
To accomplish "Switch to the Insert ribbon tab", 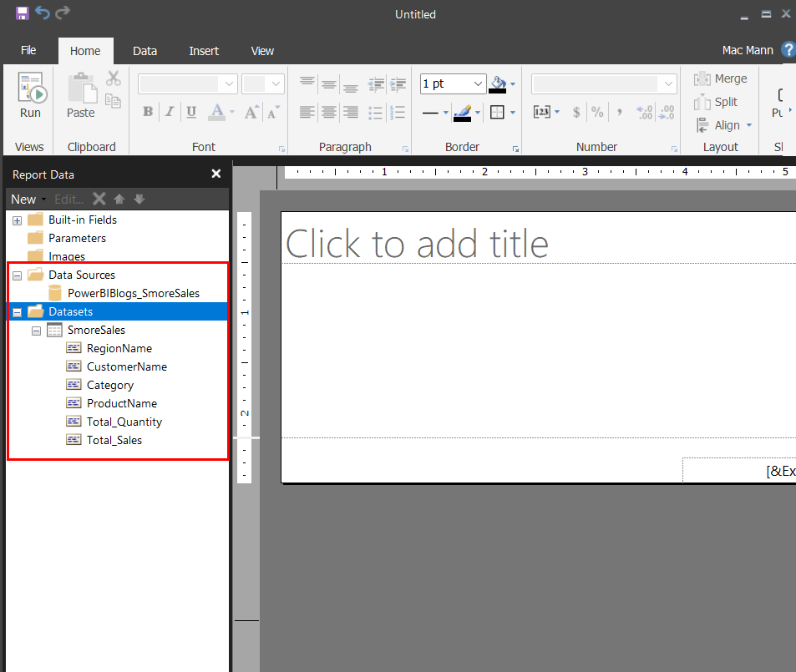I will pos(204,51).
